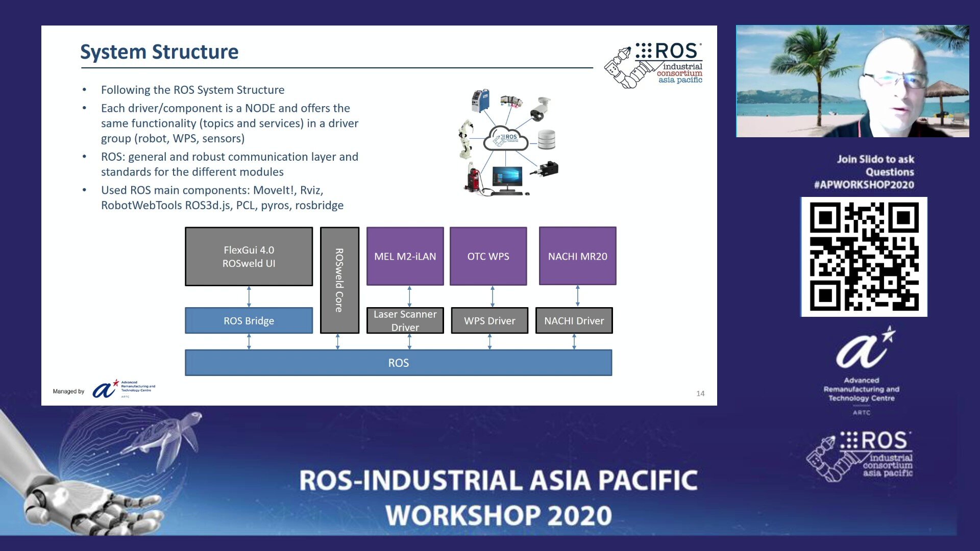The height and width of the screenshot is (551, 980).
Task: Click the Laser Scanner Driver block
Action: click(405, 321)
